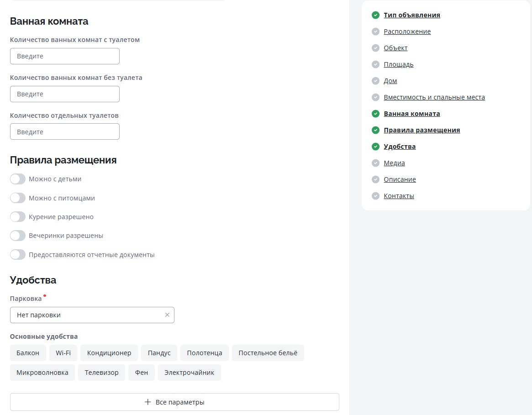Click the gray status icon next to Расположение
Screen dimensions: 532x415
point(375,32)
